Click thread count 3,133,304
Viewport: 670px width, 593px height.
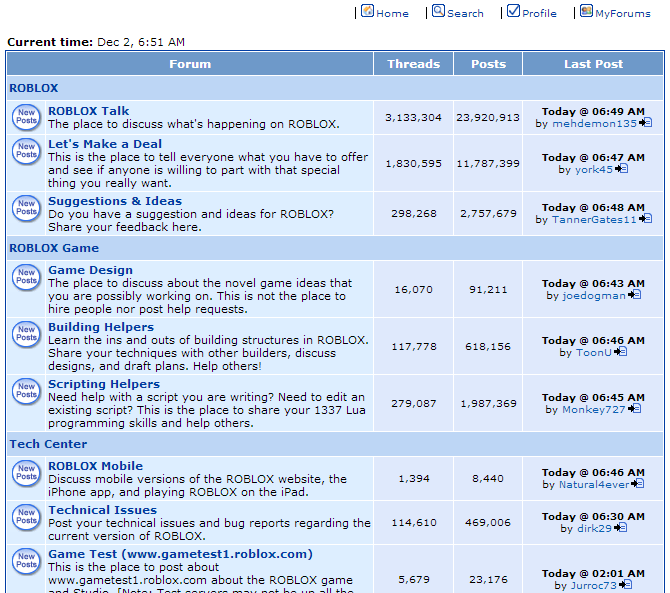tap(413, 117)
